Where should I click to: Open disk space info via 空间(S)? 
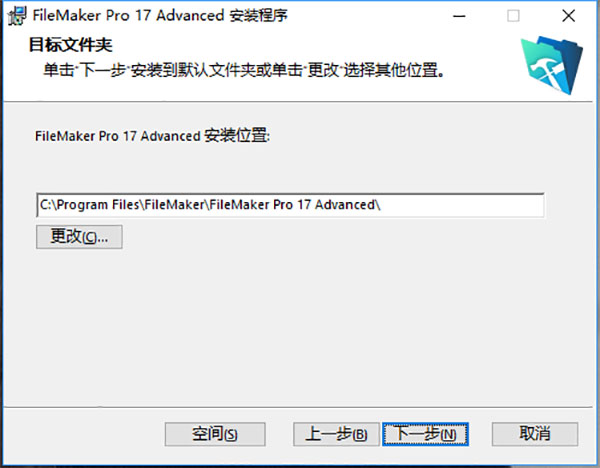[x=215, y=434]
